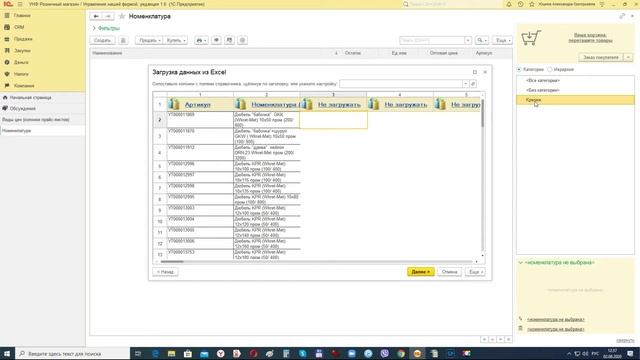This screenshot has height=360, width=640.
Task: Open the Еще menu in the Excel dialog
Action: 475,272
